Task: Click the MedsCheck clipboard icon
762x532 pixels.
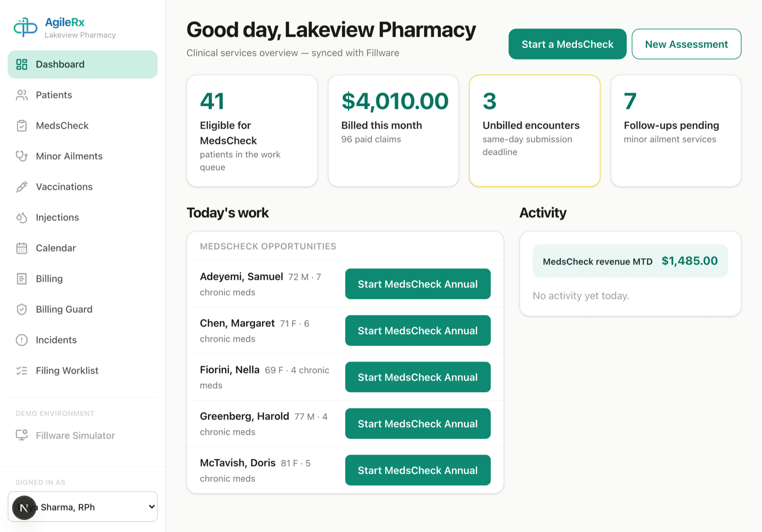Action: [x=22, y=125]
